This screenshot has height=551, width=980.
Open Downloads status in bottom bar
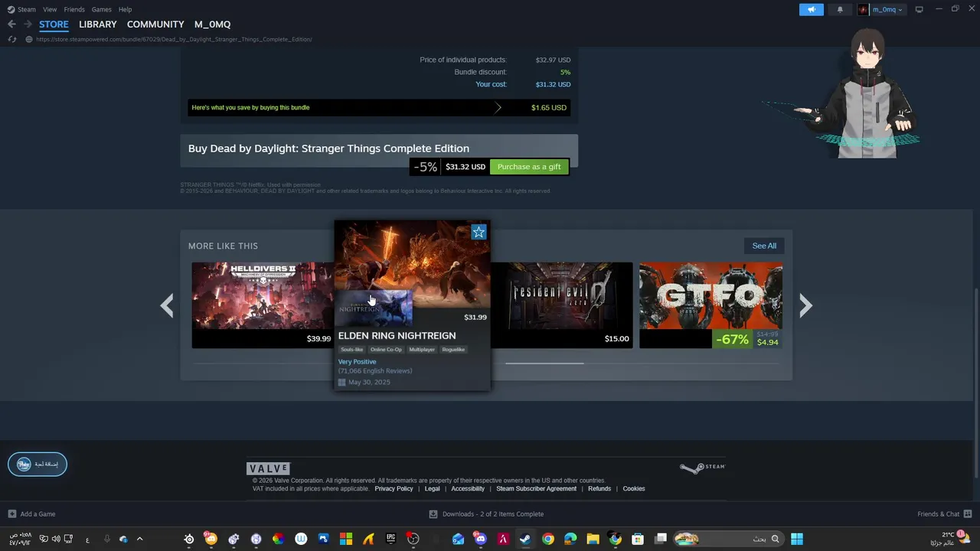coord(486,514)
